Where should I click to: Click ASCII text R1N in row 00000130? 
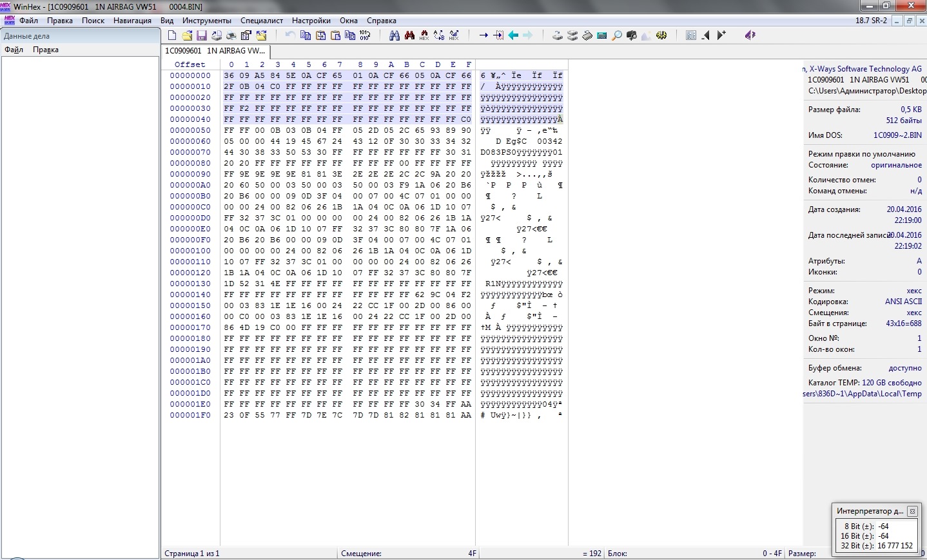pos(493,284)
